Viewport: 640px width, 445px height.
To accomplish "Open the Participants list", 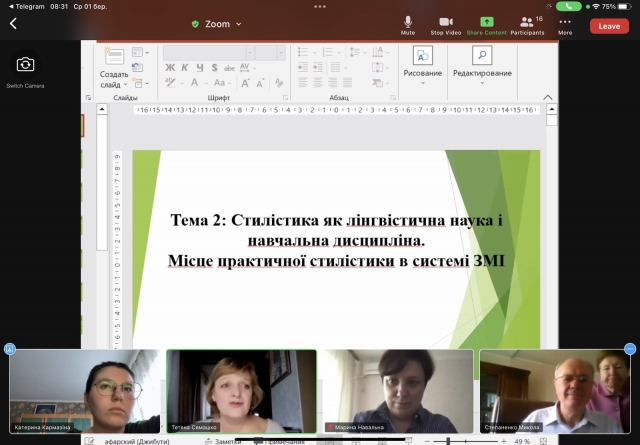I will click(527, 23).
